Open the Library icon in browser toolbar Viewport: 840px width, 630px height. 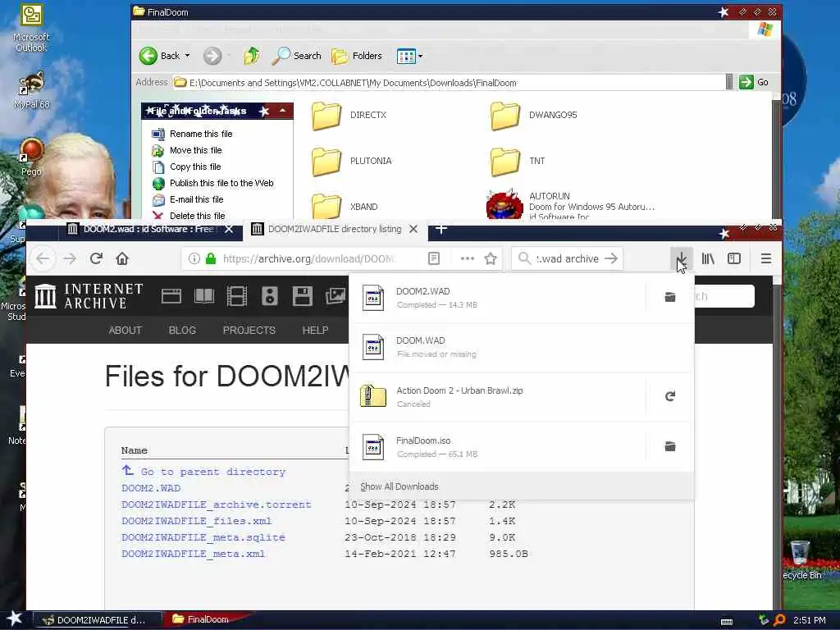[708, 258]
